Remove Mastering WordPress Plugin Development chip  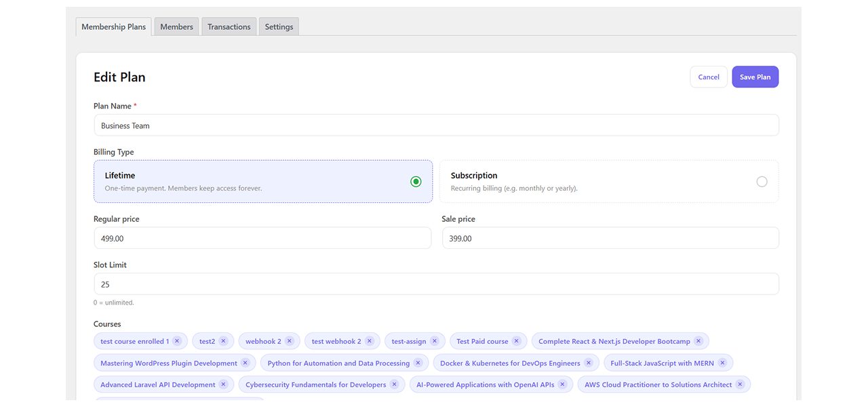245,363
